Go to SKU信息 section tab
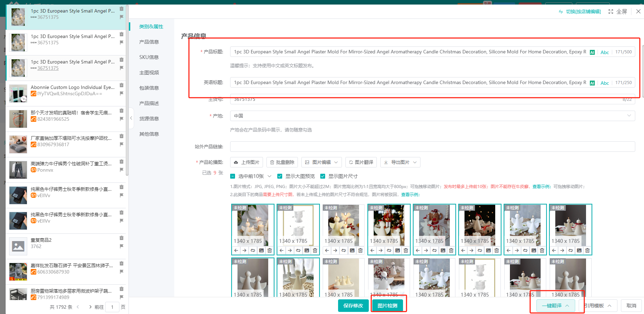This screenshot has height=314, width=644. pyautogui.click(x=149, y=57)
